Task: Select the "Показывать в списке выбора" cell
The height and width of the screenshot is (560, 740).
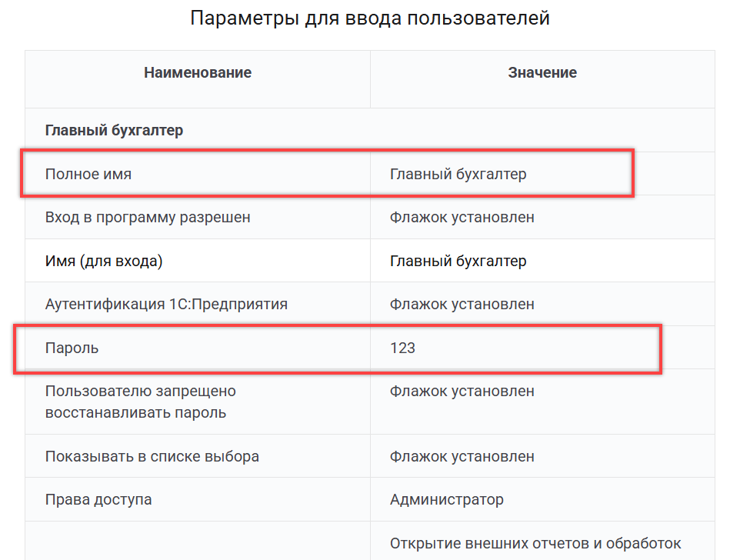Action: (x=152, y=456)
